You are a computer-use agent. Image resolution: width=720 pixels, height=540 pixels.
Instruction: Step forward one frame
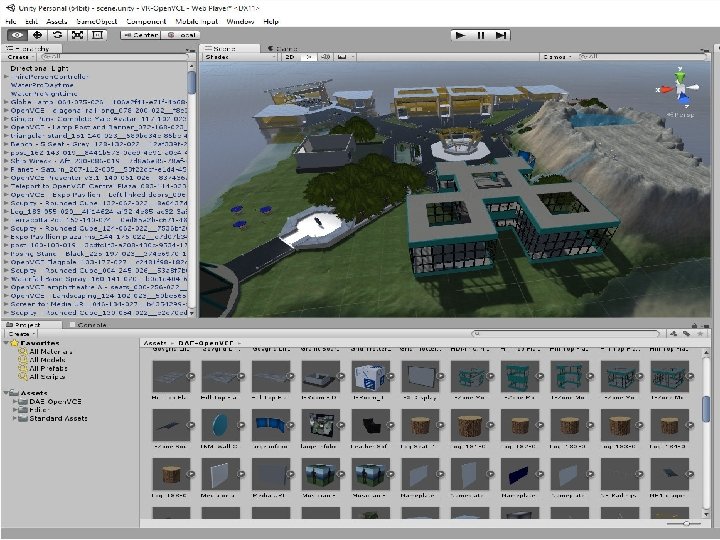[x=501, y=35]
